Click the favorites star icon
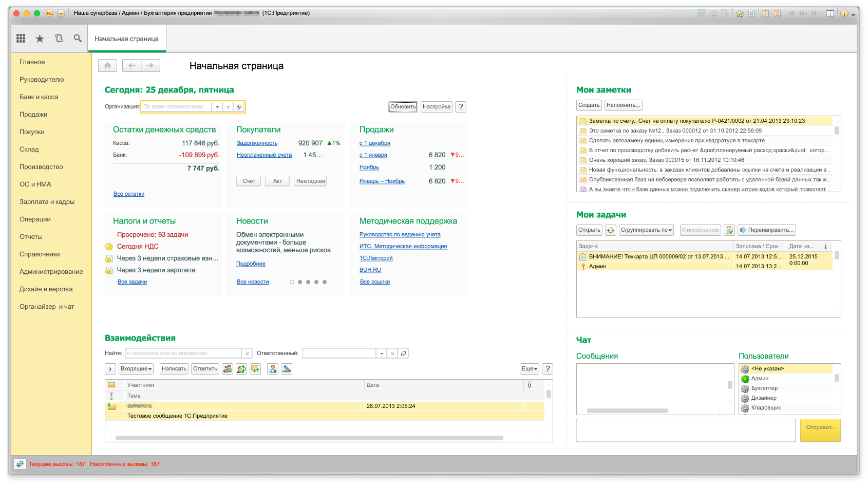The image size is (868, 485). [x=40, y=39]
